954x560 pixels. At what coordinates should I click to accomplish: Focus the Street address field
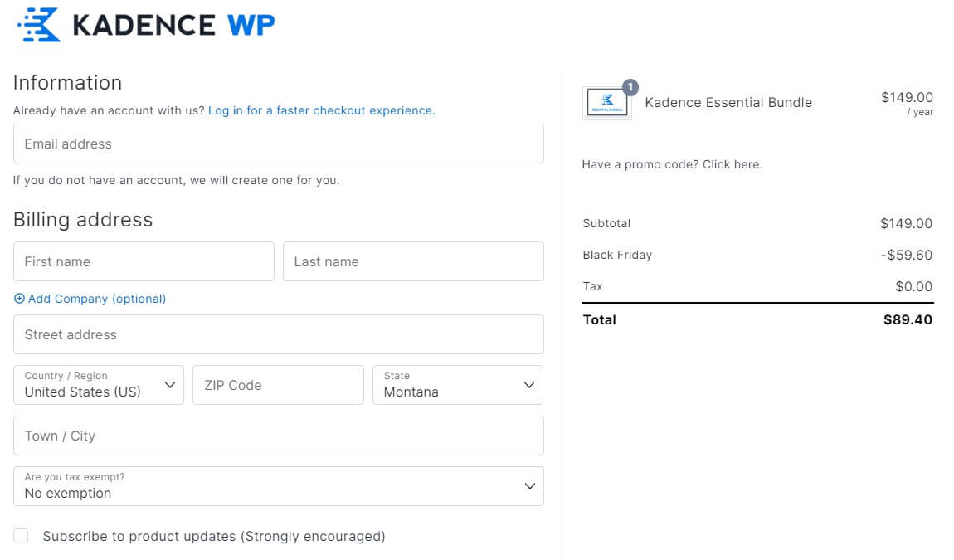coord(279,334)
